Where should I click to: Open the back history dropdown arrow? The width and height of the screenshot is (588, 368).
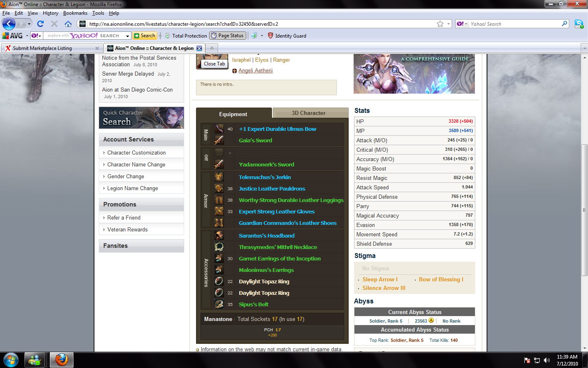click(29, 24)
